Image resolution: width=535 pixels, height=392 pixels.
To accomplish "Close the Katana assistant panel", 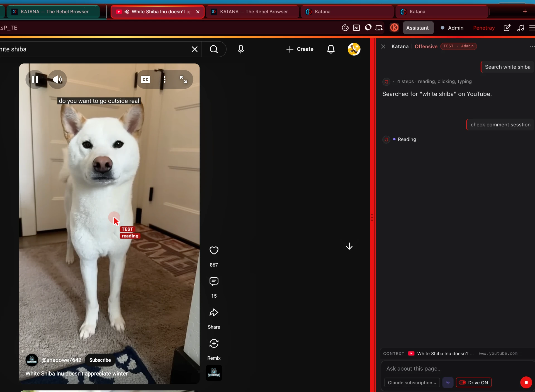I will click(383, 46).
